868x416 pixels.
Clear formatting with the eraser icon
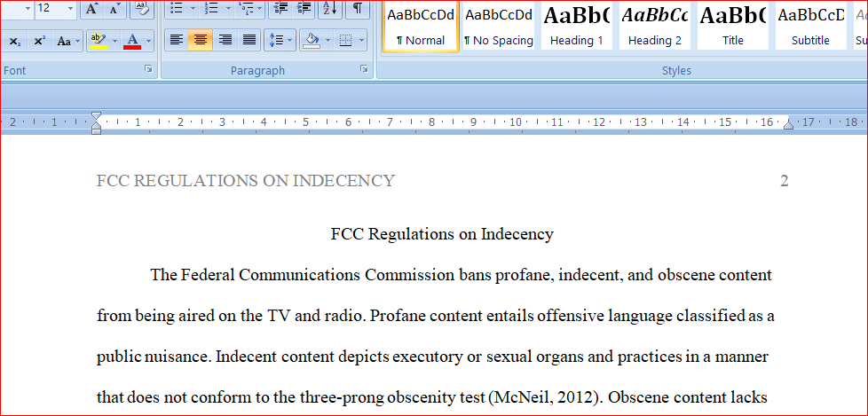click(142, 8)
